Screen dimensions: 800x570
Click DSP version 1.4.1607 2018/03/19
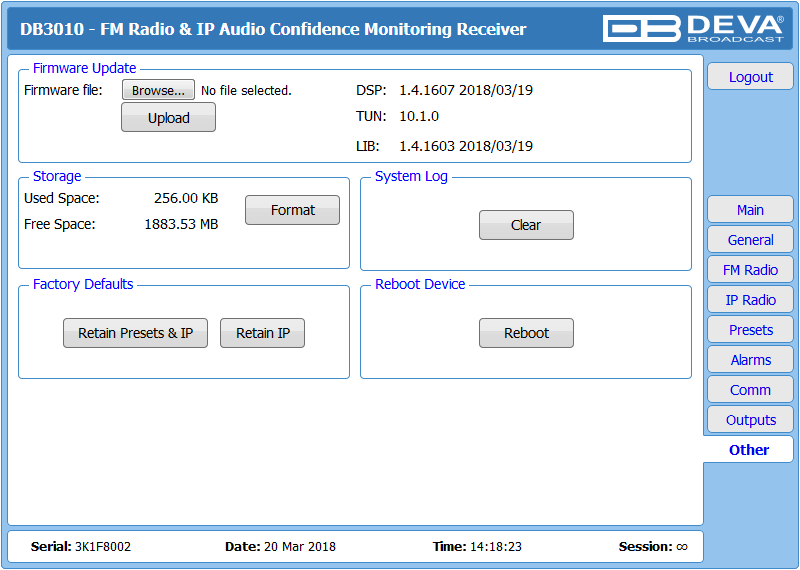(x=466, y=90)
